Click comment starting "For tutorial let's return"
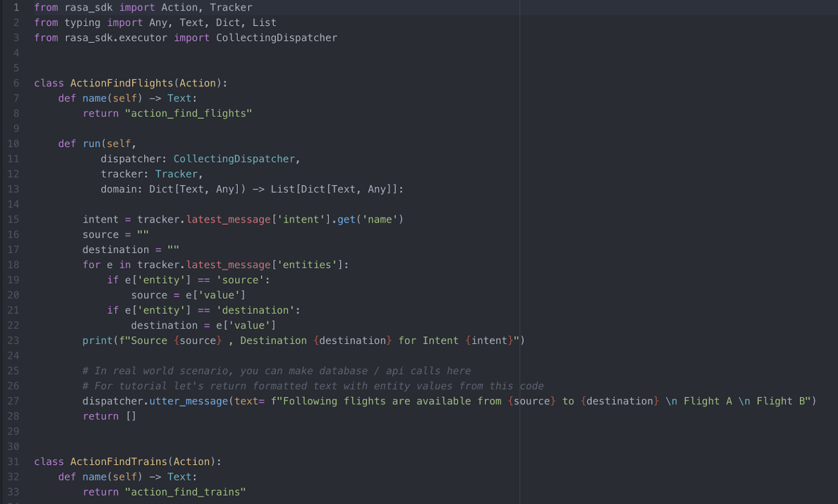Screen dimensions: 838x504 point(313,386)
